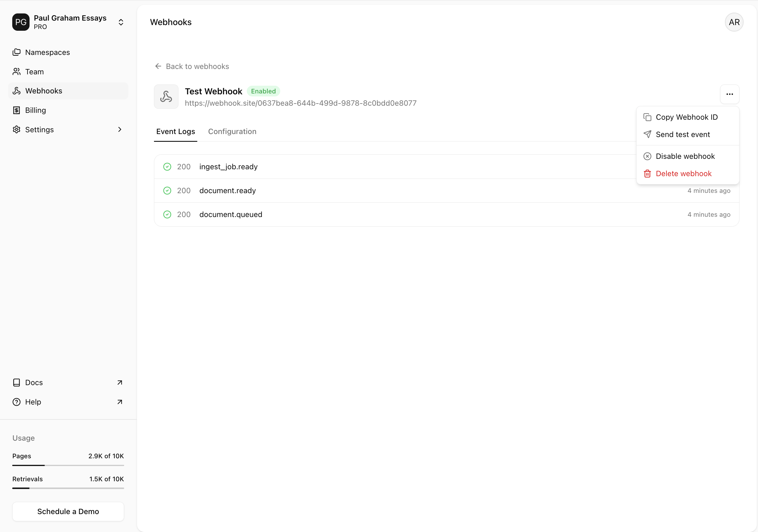The height and width of the screenshot is (532, 758).
Task: Click the Namespaces folder icon in sidebar
Action: pos(16,52)
